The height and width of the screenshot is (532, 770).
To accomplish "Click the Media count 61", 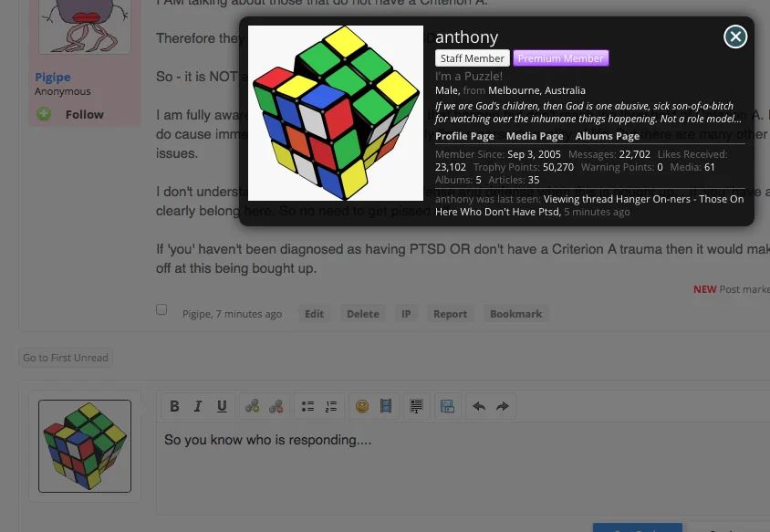I will pyautogui.click(x=710, y=167).
